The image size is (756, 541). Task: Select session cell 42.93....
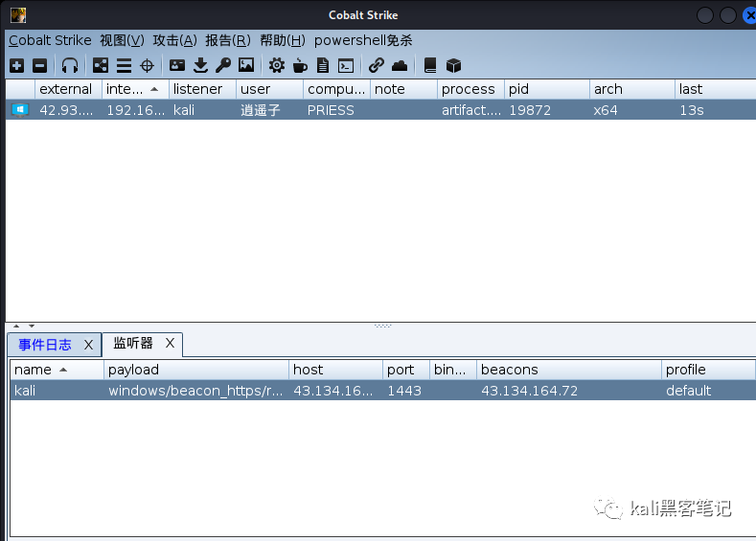click(66, 110)
